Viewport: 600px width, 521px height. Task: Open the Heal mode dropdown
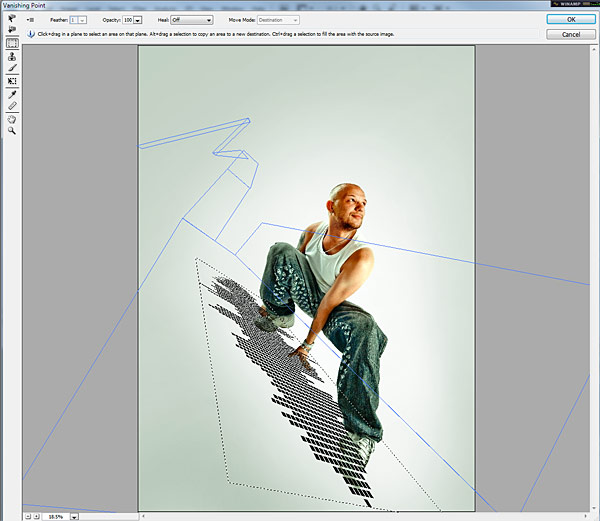click(192, 19)
